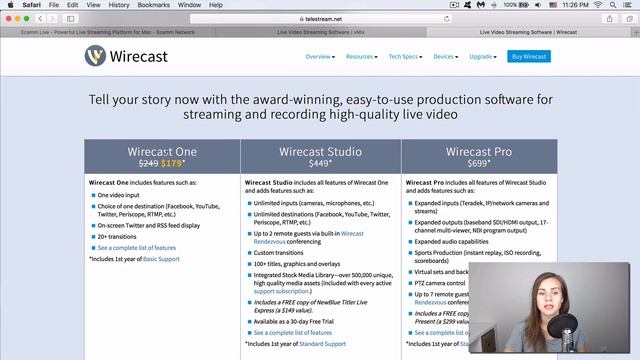Open the Edit menu
Image resolution: width=640 pixels, height=360 pixels.
pos(72,5)
